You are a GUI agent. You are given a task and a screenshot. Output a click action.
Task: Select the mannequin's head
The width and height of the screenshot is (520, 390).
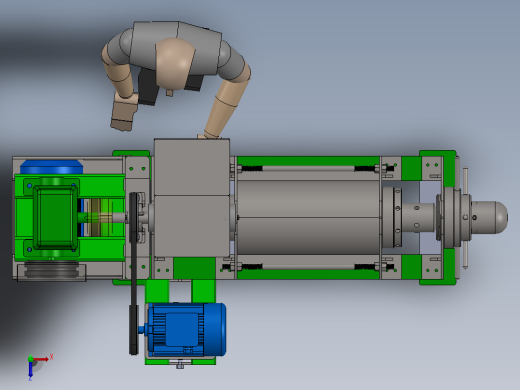(x=174, y=64)
